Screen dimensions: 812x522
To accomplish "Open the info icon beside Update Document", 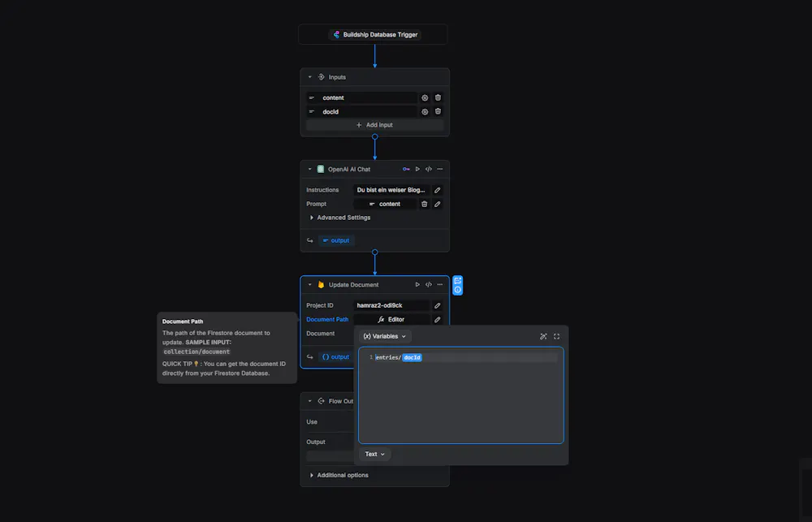I will pos(458,290).
